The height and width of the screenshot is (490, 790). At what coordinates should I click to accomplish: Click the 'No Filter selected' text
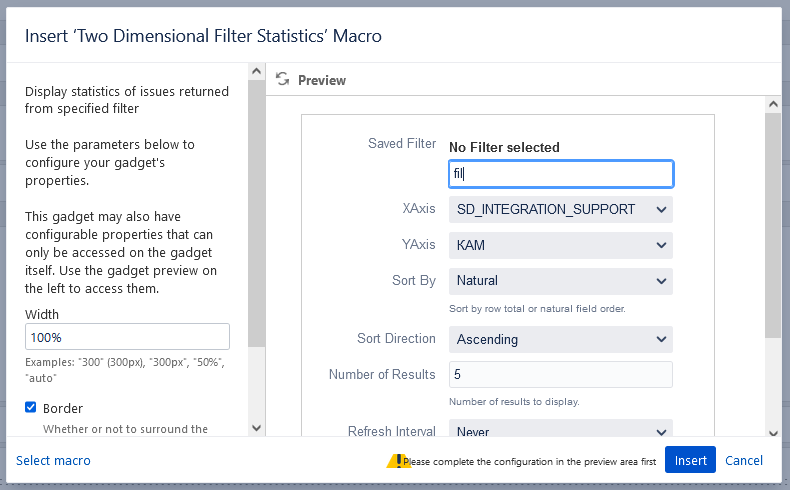click(x=504, y=148)
